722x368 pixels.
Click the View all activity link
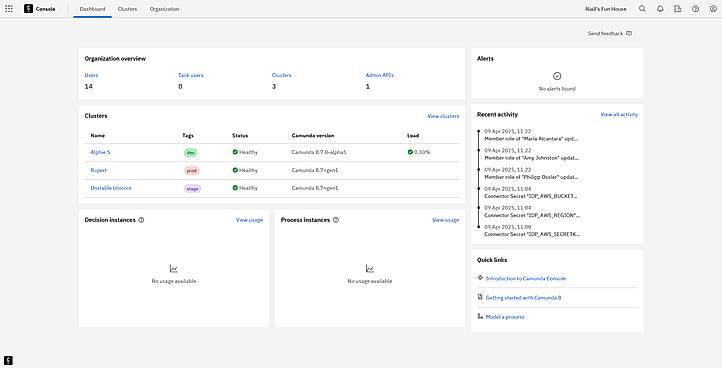pyautogui.click(x=619, y=114)
